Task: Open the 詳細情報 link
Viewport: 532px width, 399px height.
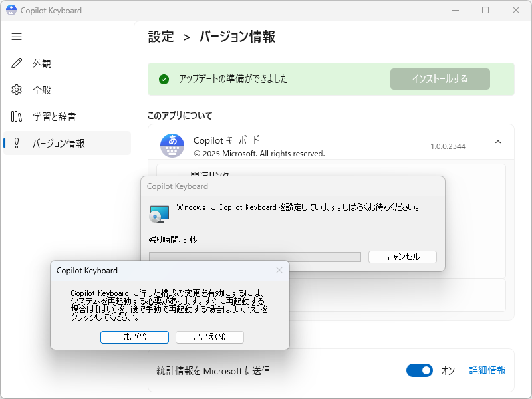Action: (x=487, y=371)
